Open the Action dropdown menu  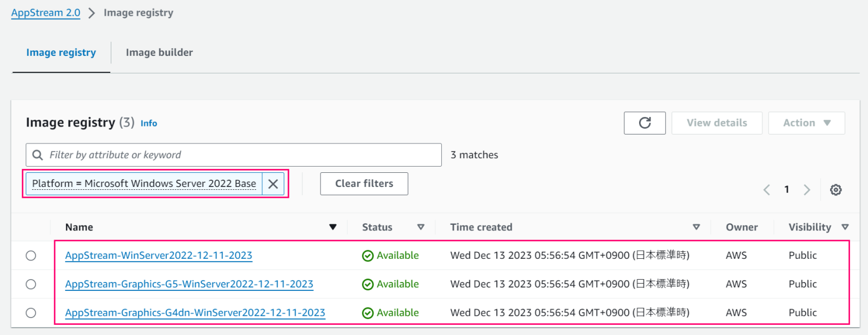point(806,123)
